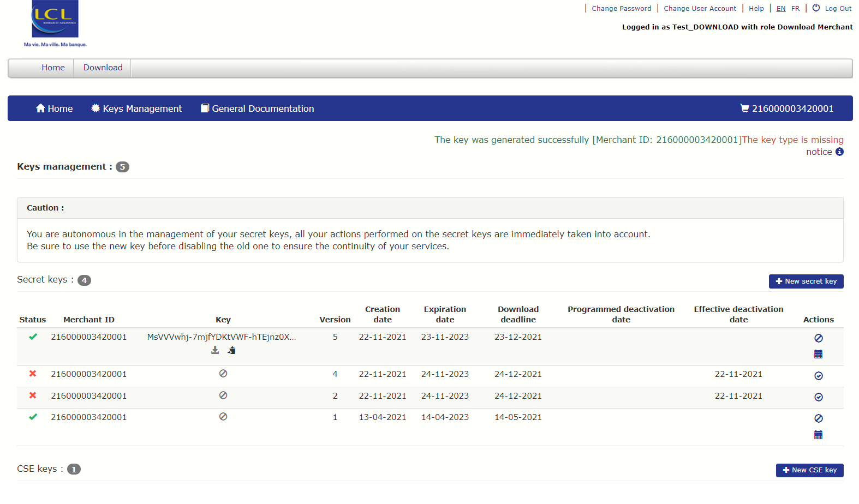Select merchant 216000003420001 in navigation bar
This screenshot has width=859, height=504.
787,109
